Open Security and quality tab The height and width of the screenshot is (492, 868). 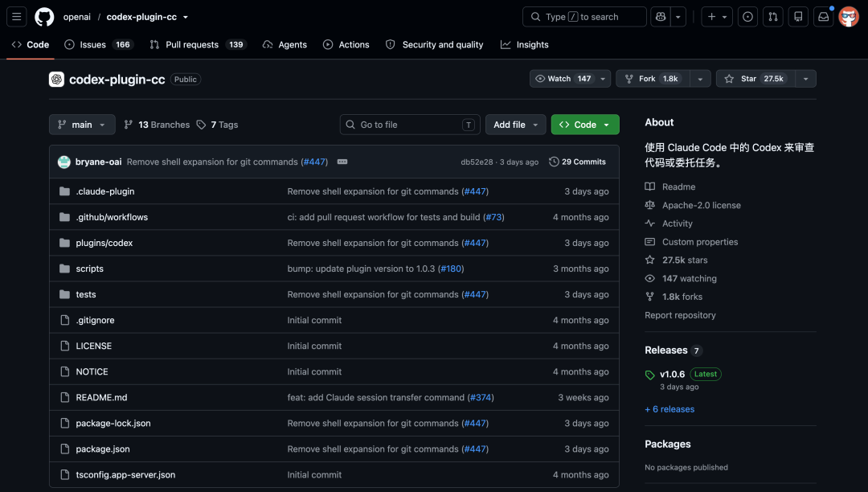click(x=435, y=44)
